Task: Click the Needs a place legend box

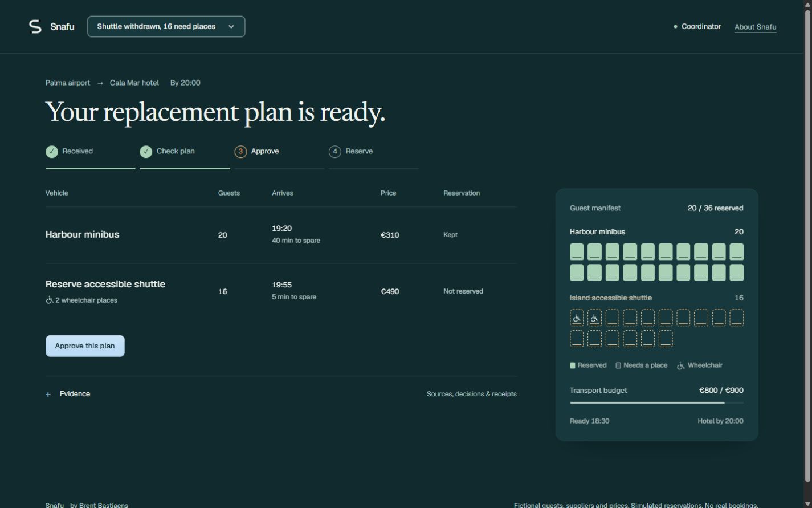Action: pos(618,365)
